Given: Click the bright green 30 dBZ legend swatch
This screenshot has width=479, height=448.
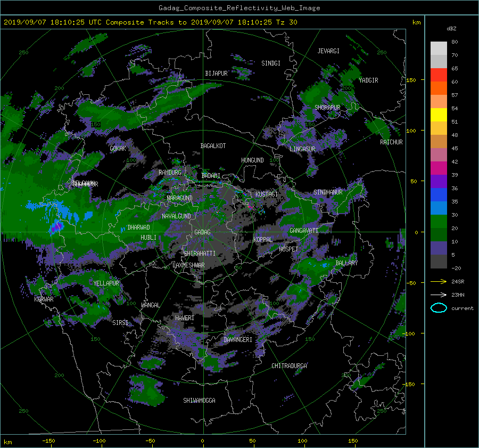Looking at the screenshot, I should tap(439, 222).
